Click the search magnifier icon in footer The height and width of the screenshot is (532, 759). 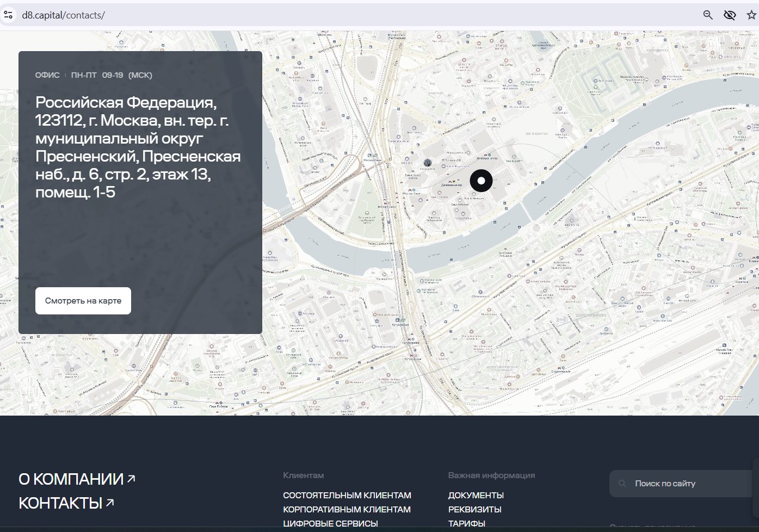[x=622, y=484]
